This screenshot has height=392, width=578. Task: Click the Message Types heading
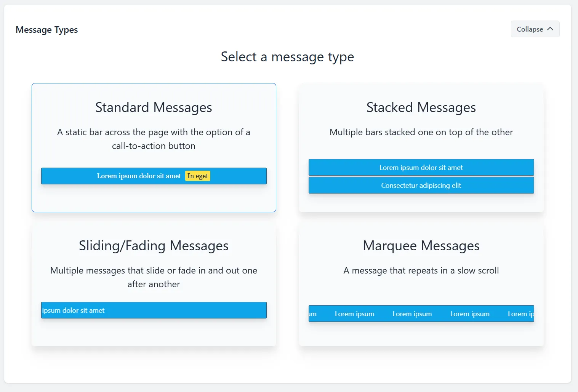click(47, 30)
